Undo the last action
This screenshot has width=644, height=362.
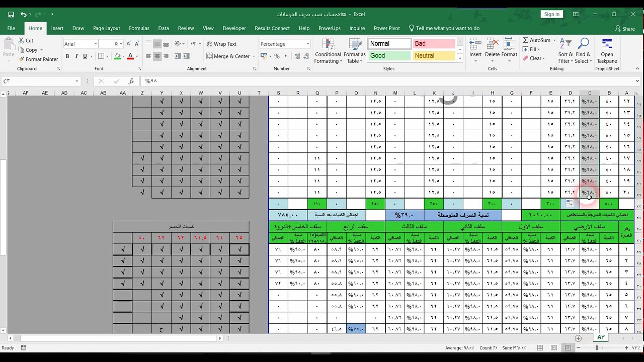coord(23,15)
